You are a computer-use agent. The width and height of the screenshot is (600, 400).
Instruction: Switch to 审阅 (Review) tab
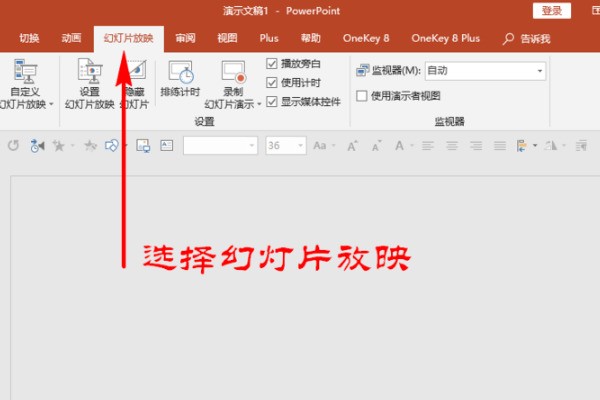(185, 38)
